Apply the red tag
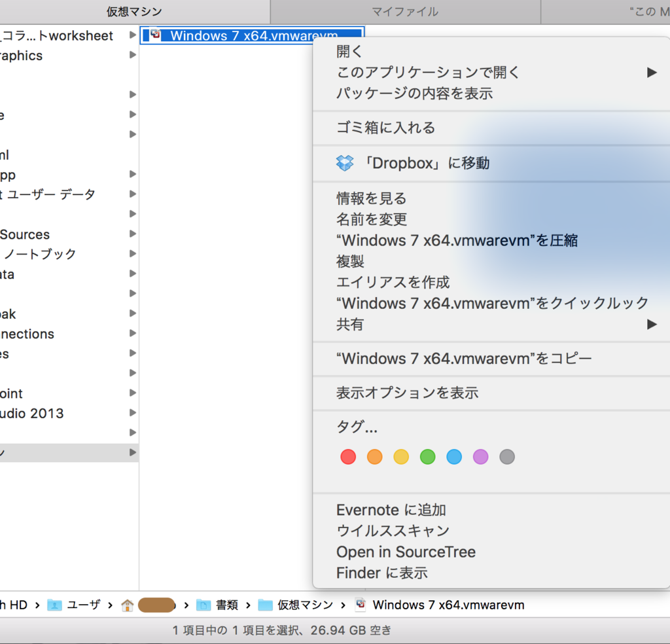 tap(348, 457)
